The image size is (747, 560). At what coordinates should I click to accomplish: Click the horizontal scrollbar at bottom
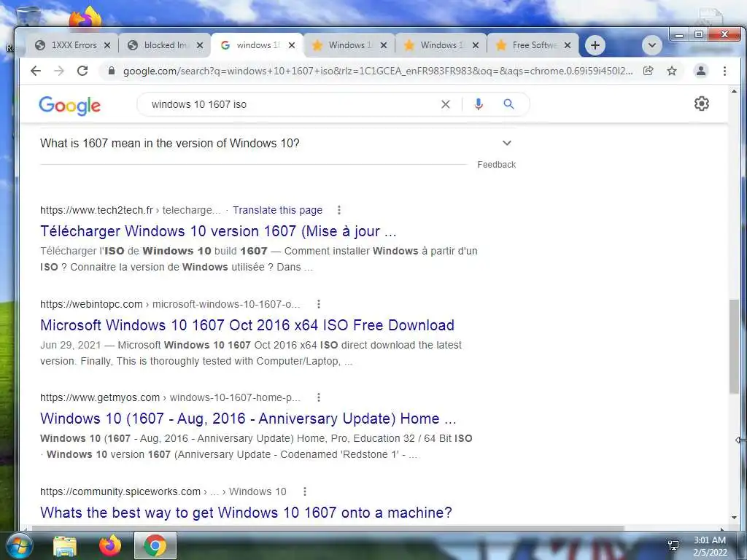tap(328, 528)
